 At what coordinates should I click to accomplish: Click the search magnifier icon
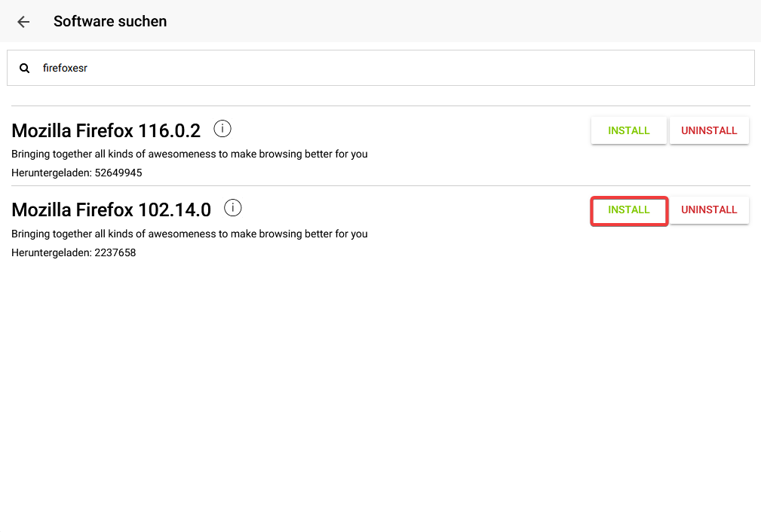24,69
